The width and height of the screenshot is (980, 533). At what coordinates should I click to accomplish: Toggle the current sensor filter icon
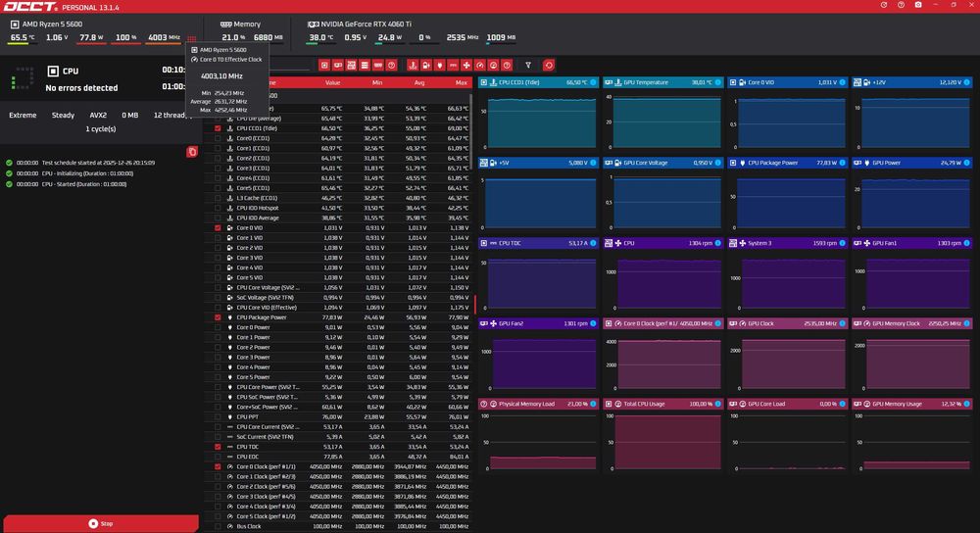(453, 65)
